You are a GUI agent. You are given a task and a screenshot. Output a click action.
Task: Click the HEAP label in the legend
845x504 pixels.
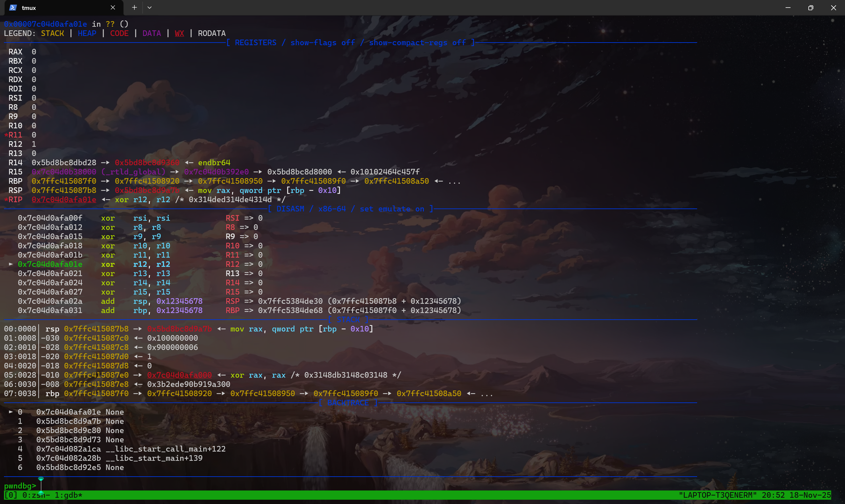[x=87, y=33]
